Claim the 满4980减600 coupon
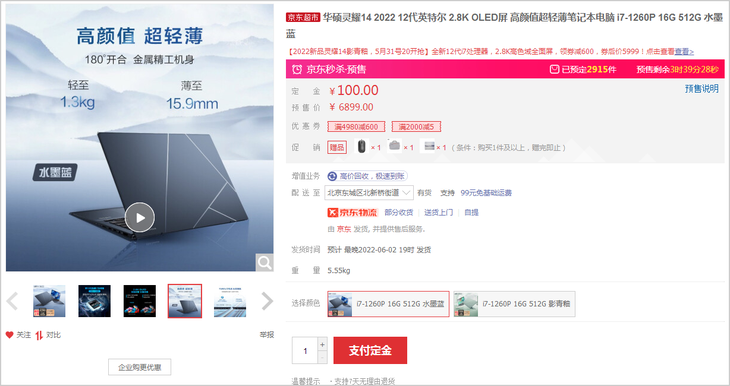Image resolution: width=730 pixels, height=386 pixels. (x=356, y=127)
